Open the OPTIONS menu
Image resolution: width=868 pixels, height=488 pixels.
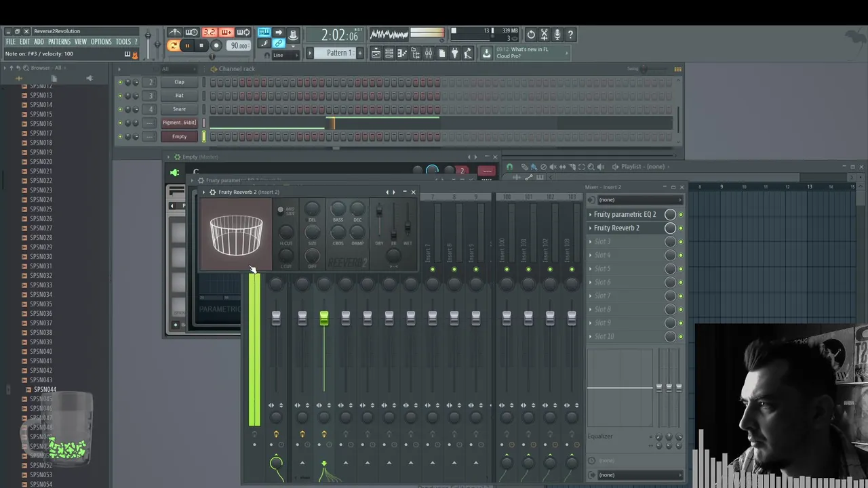tap(101, 42)
